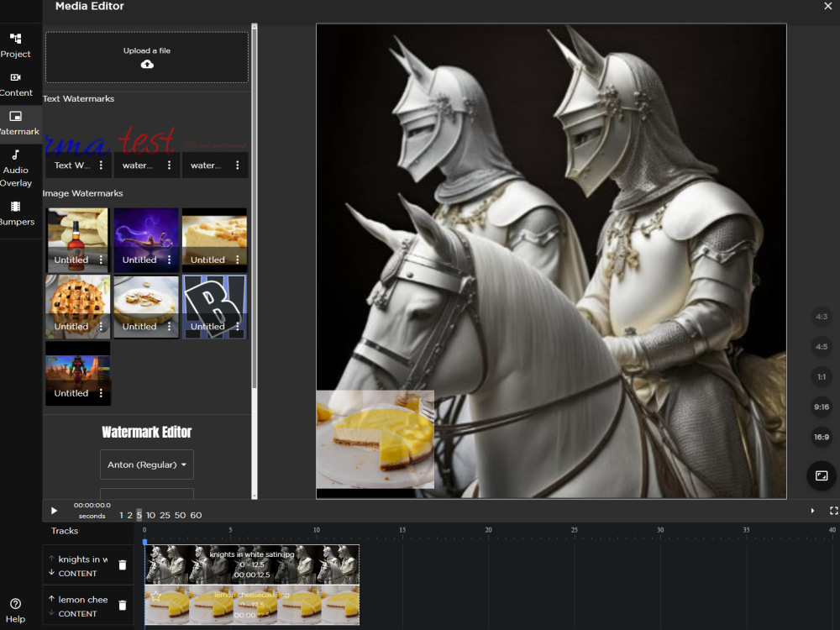Open the Project sidebar section
The width and height of the screenshot is (840, 630).
(x=15, y=45)
